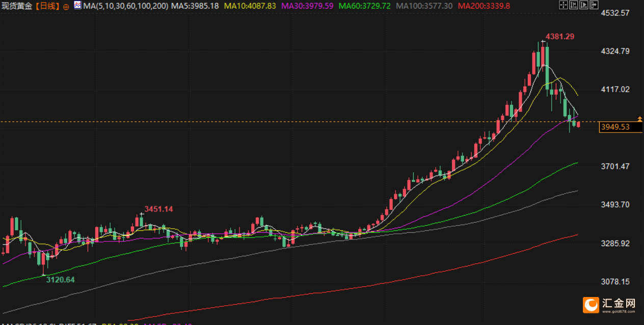644x325 pixels.
Task: Click the current price tag 3949.53
Action: (621, 127)
